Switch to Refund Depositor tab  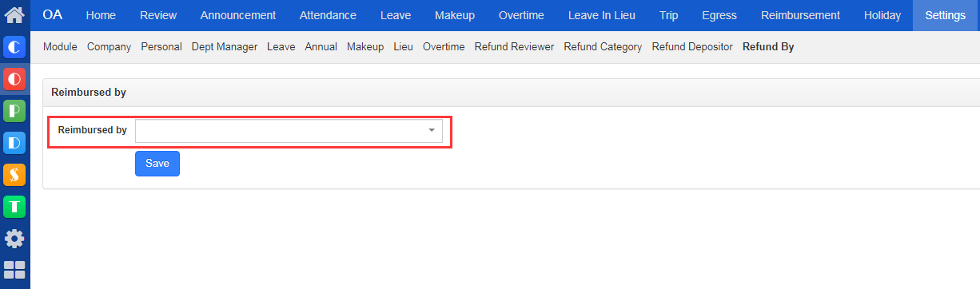coord(692,47)
